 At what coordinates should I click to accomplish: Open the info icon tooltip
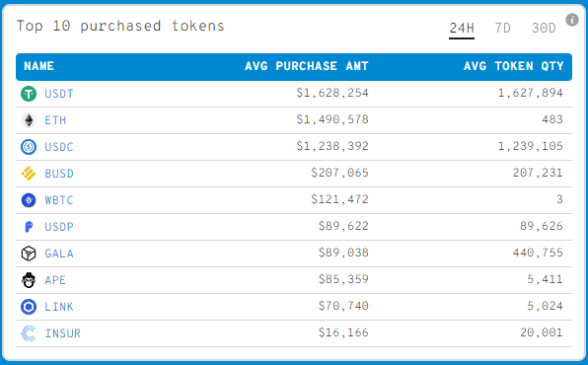(572, 20)
